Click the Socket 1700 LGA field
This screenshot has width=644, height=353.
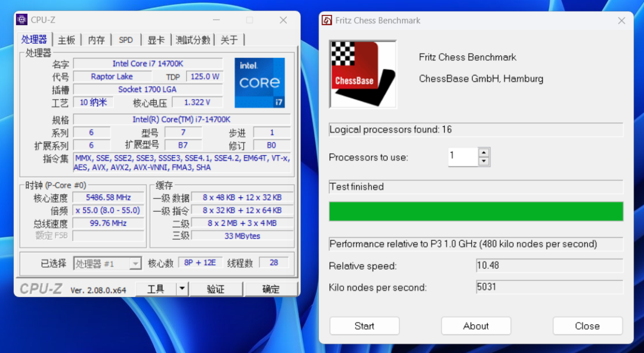(x=148, y=89)
